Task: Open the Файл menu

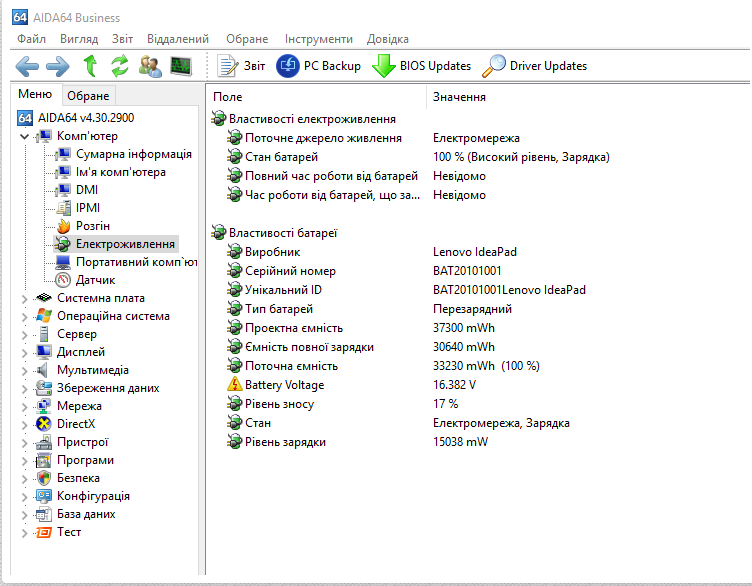Action: tap(32, 39)
